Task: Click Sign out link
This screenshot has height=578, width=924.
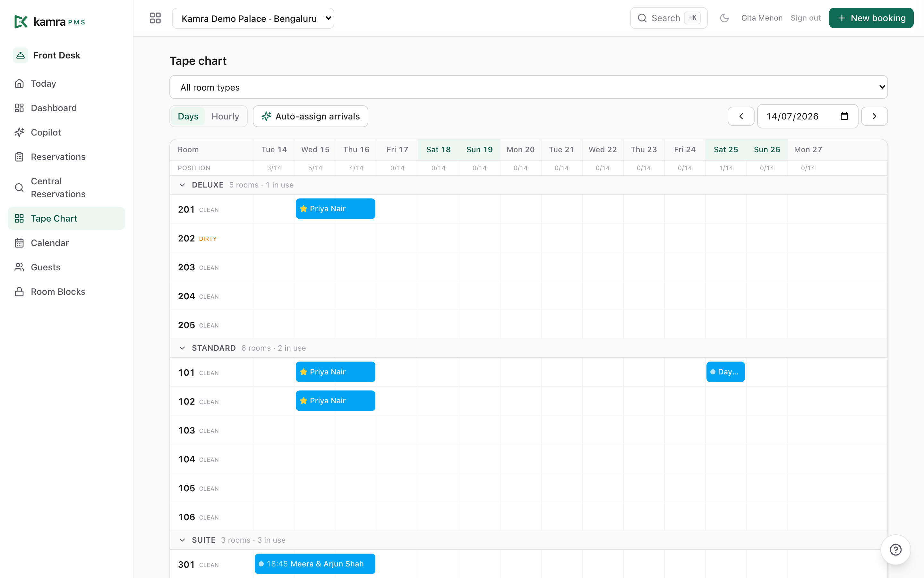Action: 805,18
